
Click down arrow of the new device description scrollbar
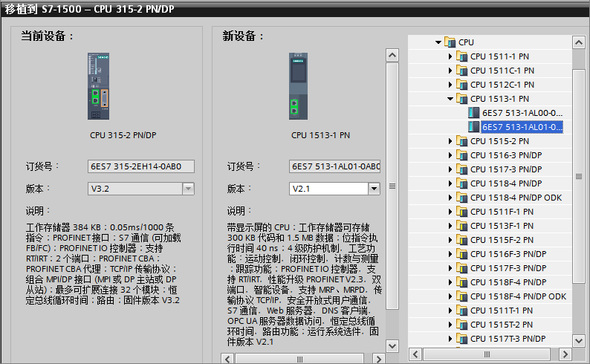tap(392, 345)
